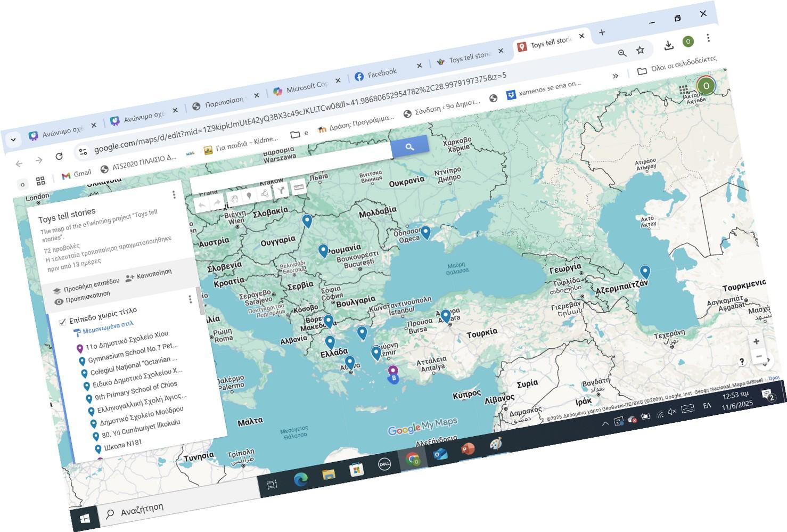787x532 pixels.
Task: Open Chrome downloads
Action: [x=669, y=46]
